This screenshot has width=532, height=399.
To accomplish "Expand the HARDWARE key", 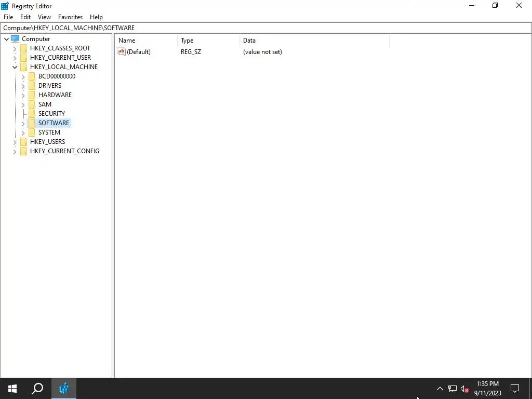I will [23, 96].
